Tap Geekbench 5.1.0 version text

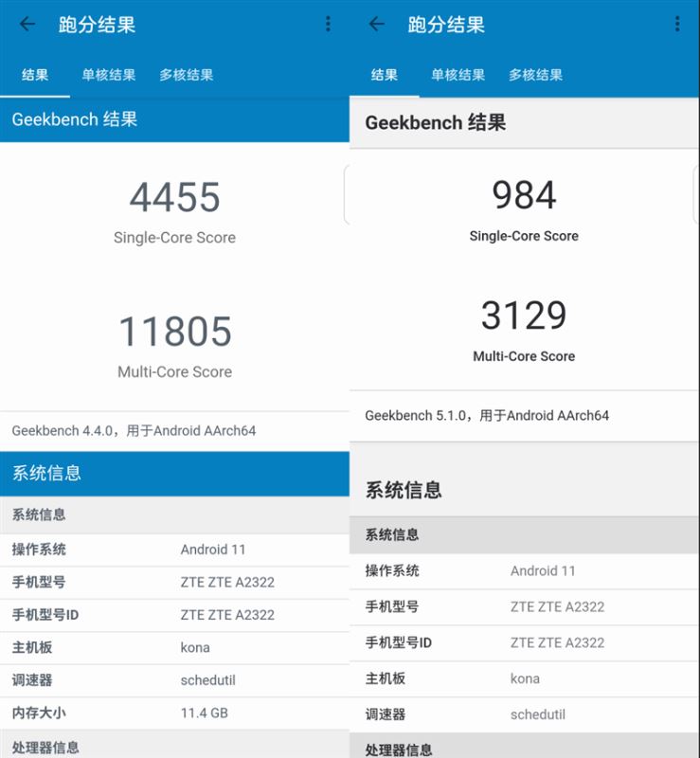click(x=487, y=416)
